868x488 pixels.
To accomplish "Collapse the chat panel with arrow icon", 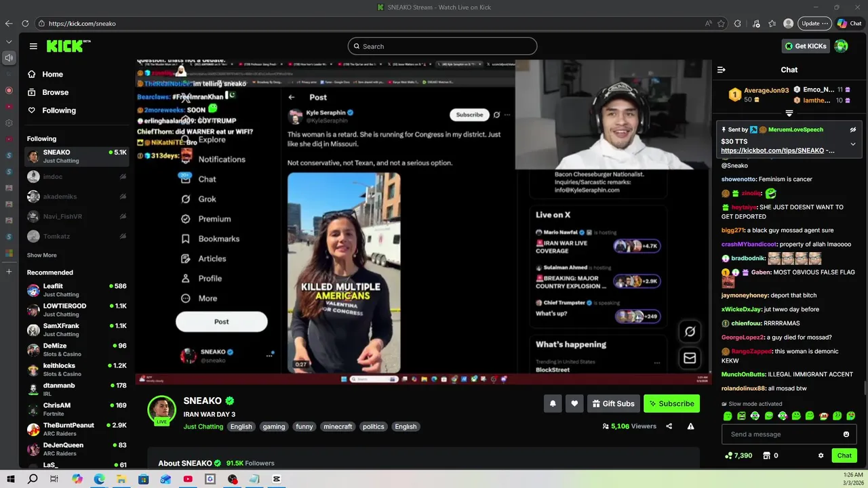I will (722, 70).
